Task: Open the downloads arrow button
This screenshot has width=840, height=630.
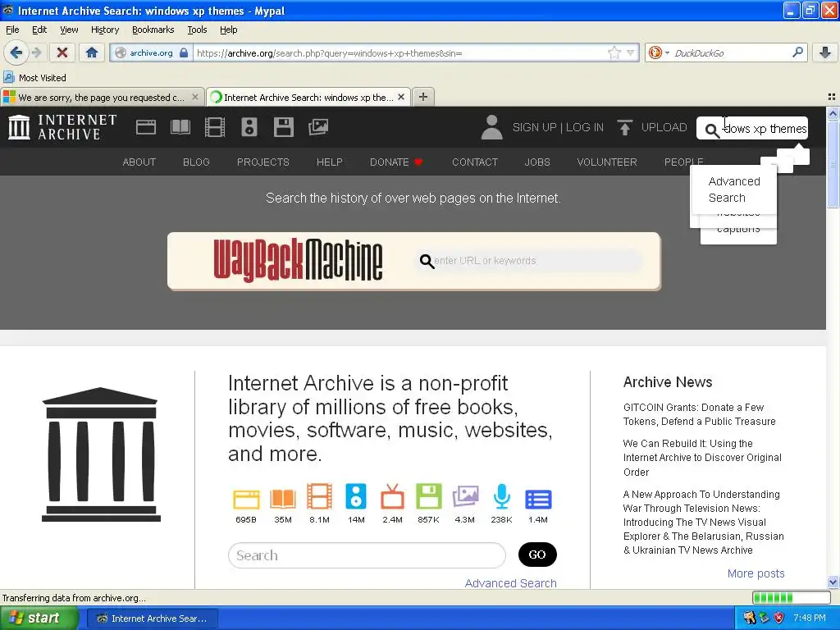Action: [825, 52]
